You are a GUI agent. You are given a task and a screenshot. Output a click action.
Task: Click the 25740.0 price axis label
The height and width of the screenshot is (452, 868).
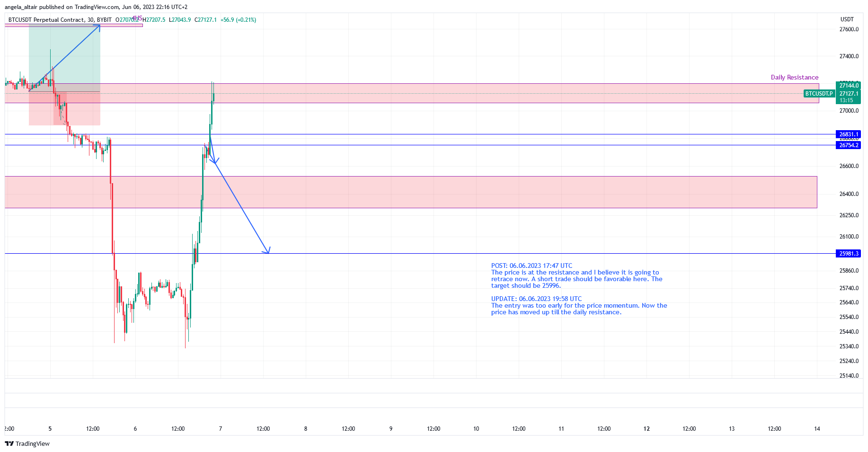[849, 288]
